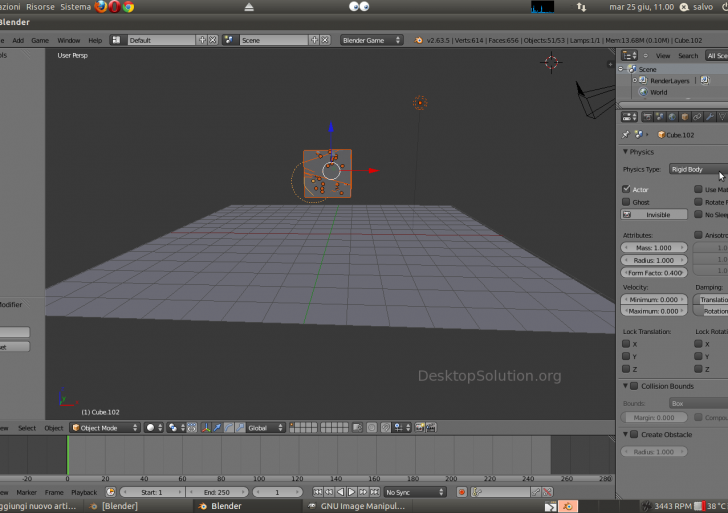Click the red auto-keyframe record button

point(461,492)
